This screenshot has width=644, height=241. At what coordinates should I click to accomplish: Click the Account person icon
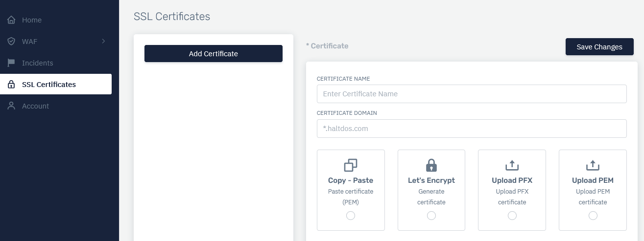pyautogui.click(x=11, y=106)
